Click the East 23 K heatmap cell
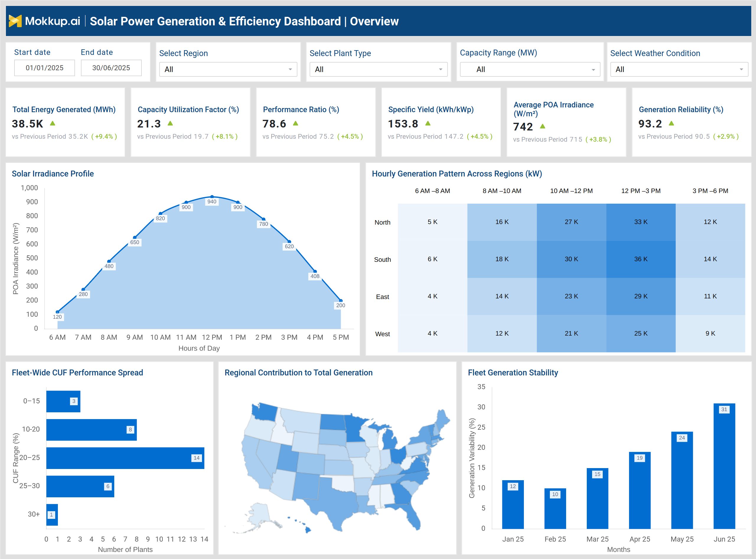Image resolution: width=756 pixels, height=559 pixels. pos(571,296)
